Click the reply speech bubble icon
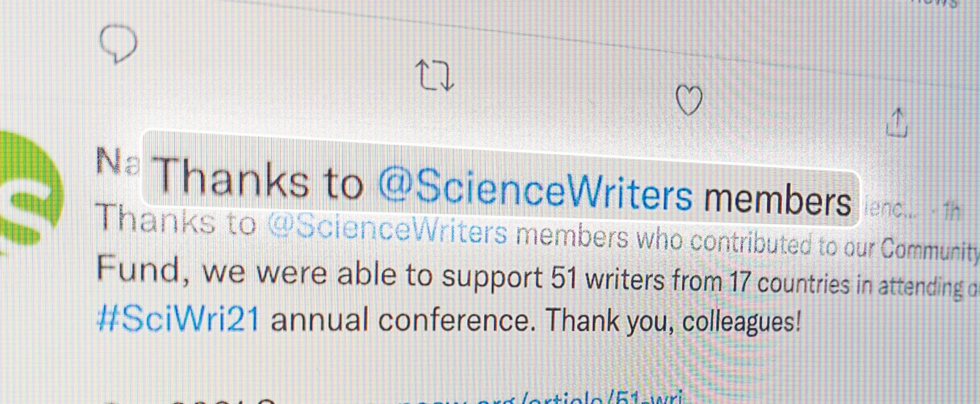Image resolution: width=980 pixels, height=404 pixels. pos(118,44)
